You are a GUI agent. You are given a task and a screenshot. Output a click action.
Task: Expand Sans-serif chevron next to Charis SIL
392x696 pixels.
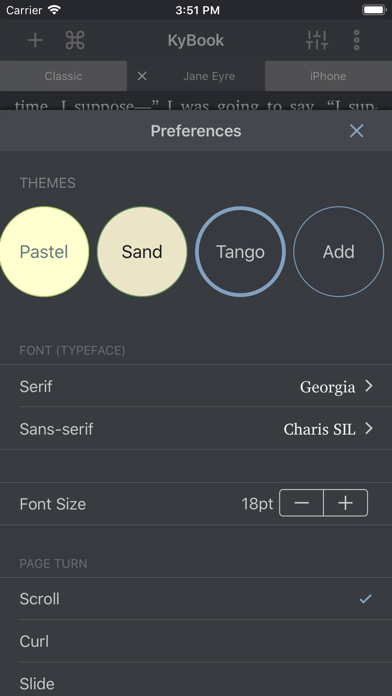(x=369, y=429)
